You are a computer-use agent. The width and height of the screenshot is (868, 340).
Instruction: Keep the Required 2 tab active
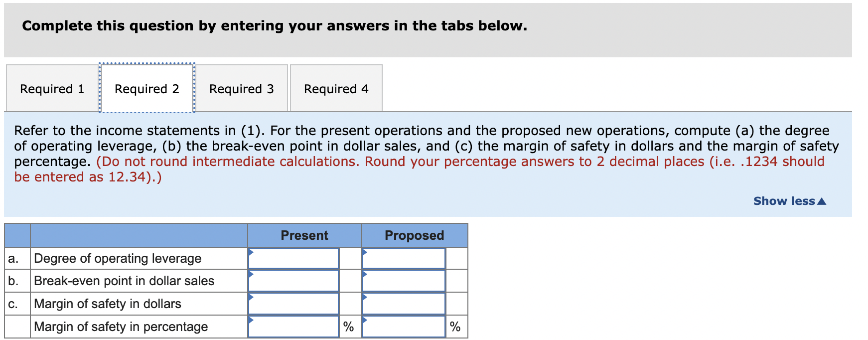[x=146, y=88]
